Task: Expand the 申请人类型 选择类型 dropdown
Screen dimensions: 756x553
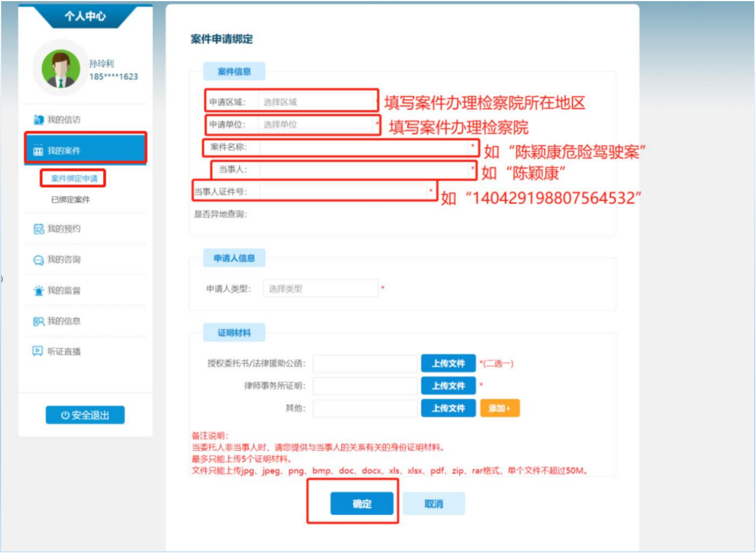Action: tap(320, 289)
